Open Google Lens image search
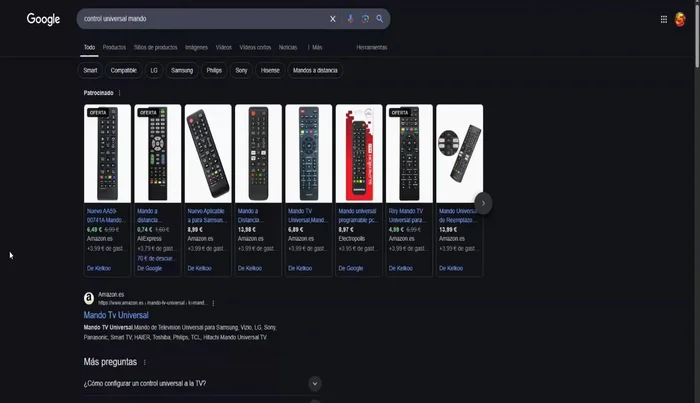The image size is (700, 403). pyautogui.click(x=365, y=19)
